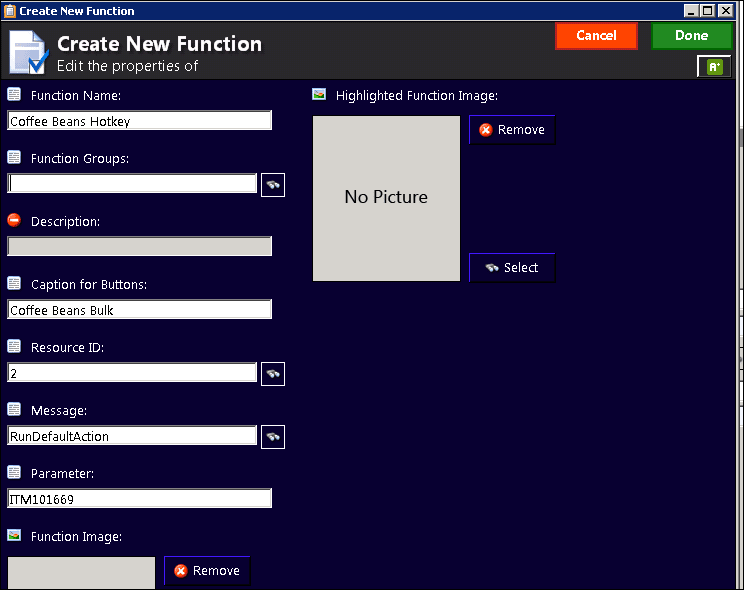
Task: Remove the Highlighted Function Image
Action: 512,130
